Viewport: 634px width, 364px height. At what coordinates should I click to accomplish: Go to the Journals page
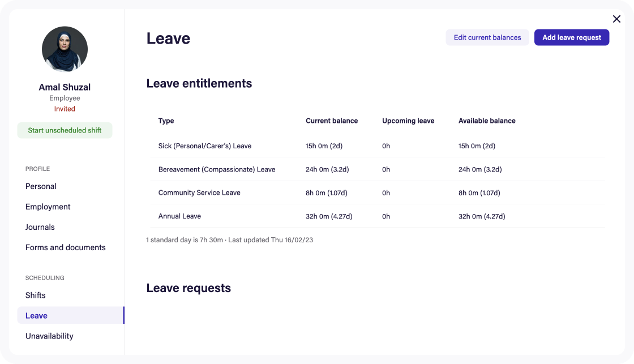[40, 227]
